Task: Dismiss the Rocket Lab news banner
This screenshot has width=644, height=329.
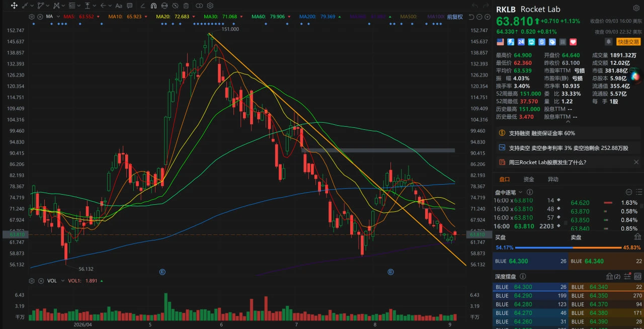Action: [x=636, y=162]
